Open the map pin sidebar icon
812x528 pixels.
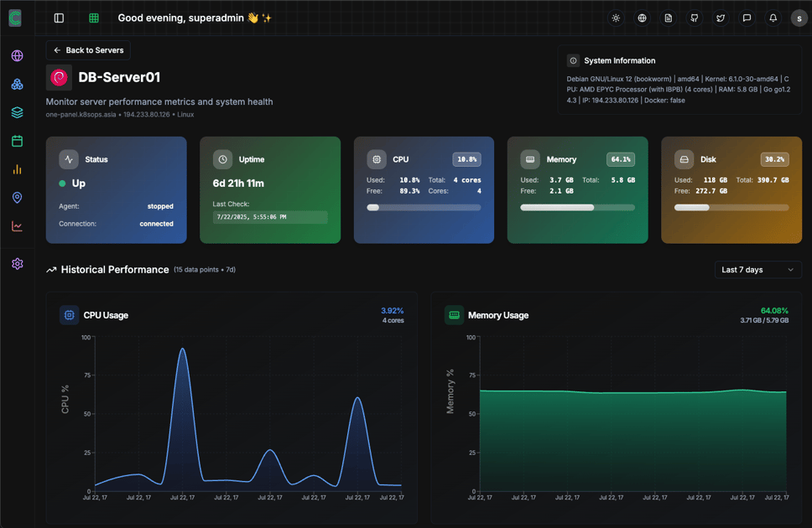pyautogui.click(x=17, y=198)
